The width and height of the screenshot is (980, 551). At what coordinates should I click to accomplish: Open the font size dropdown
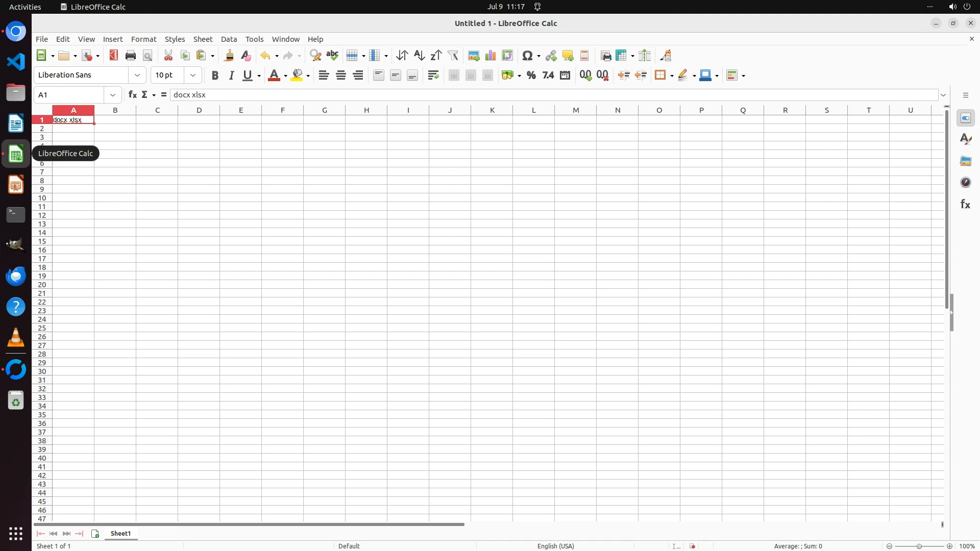coord(193,76)
